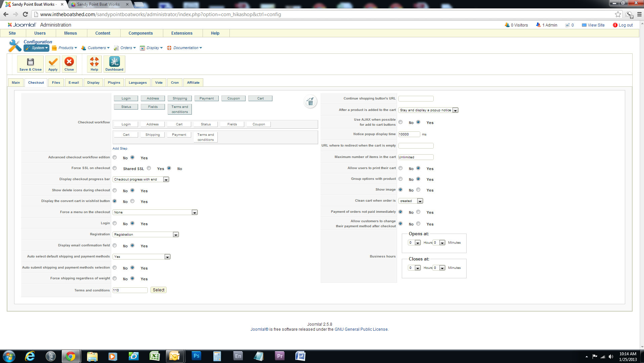Open the System dropdown menu

[x=37, y=48]
